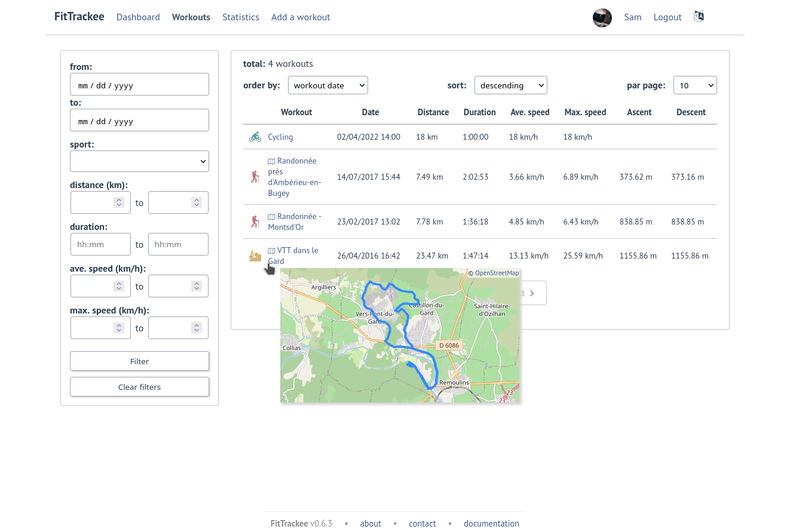Apply filters with Filter button

[x=139, y=361]
